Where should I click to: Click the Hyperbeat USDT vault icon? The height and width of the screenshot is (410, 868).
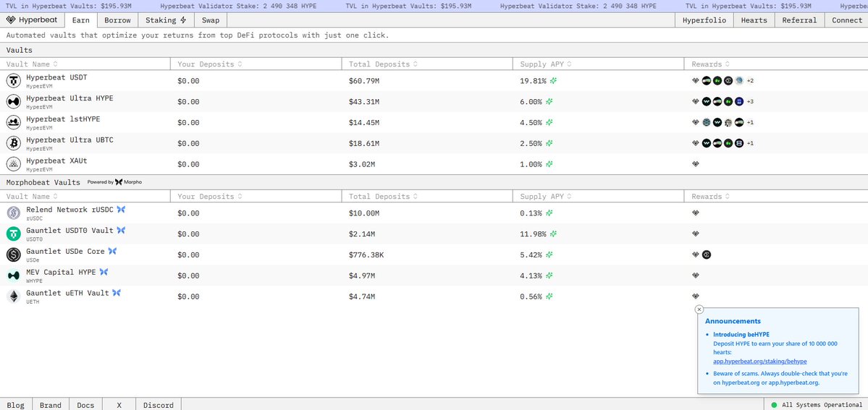pyautogui.click(x=14, y=81)
